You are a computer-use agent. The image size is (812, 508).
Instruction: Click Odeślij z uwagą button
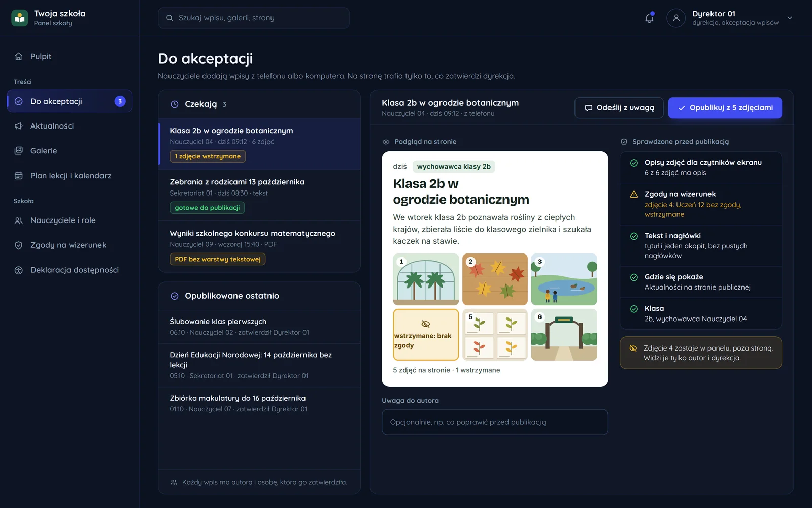619,108
